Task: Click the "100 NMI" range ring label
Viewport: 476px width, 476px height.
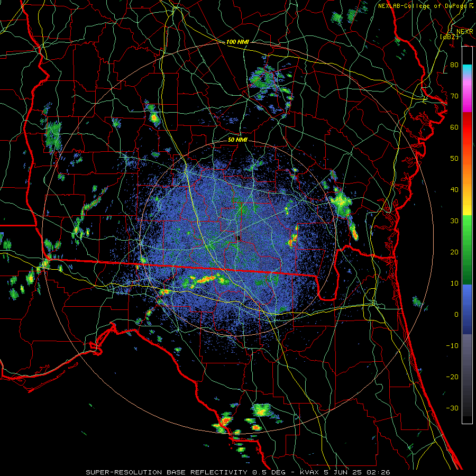Action: click(x=237, y=42)
